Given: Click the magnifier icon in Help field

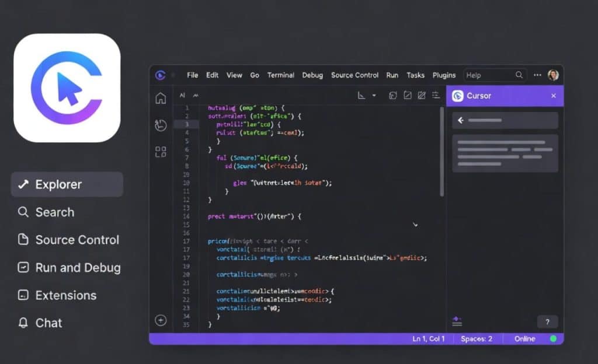Looking at the screenshot, I should pos(519,75).
